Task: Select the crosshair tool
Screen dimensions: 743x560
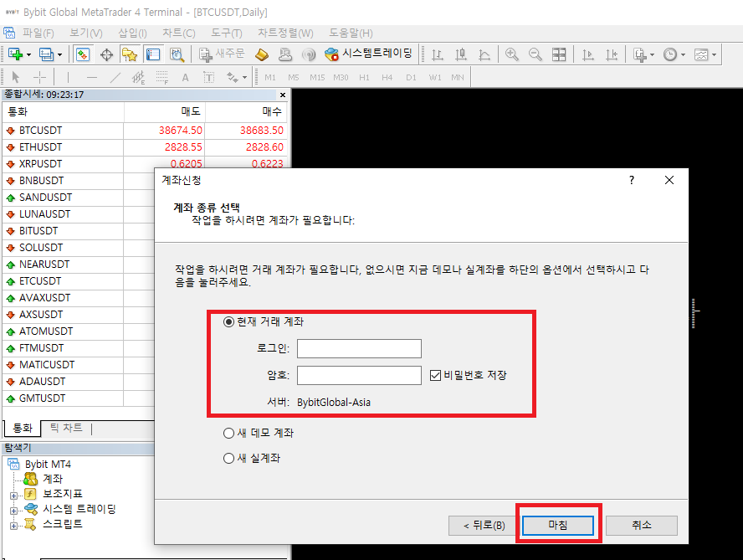Action: [40, 77]
